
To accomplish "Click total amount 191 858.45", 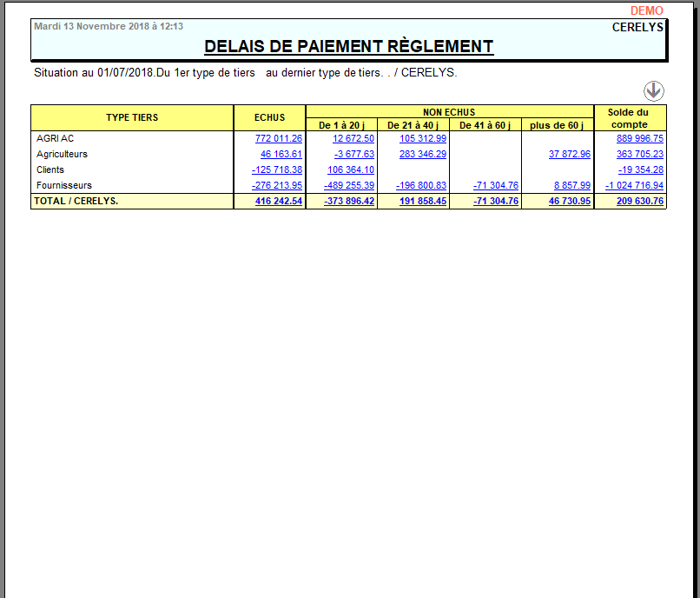I will (x=421, y=202).
